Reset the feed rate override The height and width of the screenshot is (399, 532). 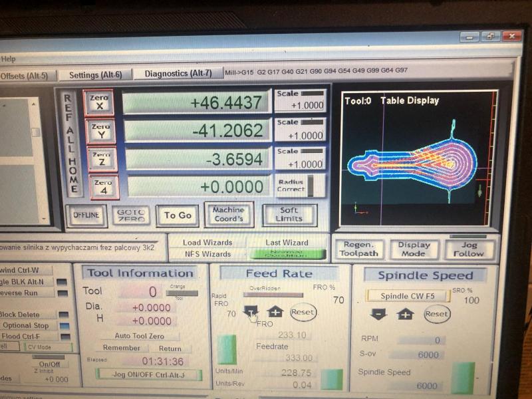tap(303, 311)
